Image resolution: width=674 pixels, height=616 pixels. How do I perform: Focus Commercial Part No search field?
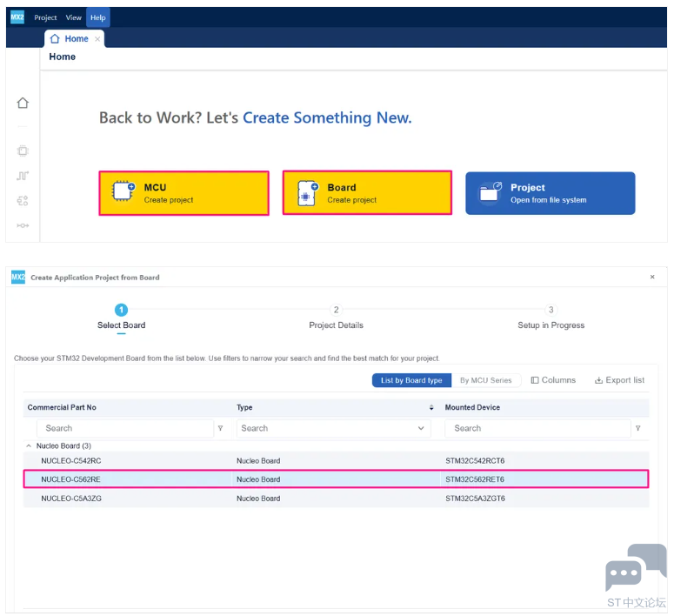(124, 428)
